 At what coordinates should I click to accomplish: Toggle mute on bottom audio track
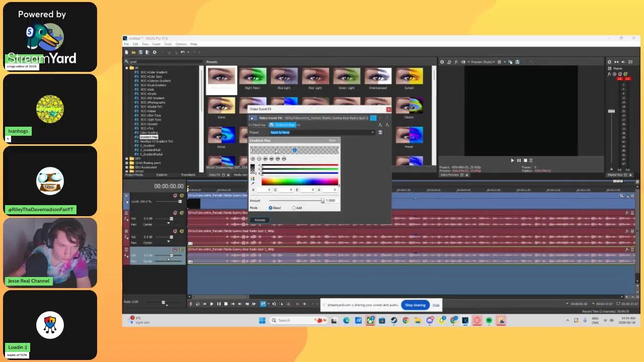(175, 250)
